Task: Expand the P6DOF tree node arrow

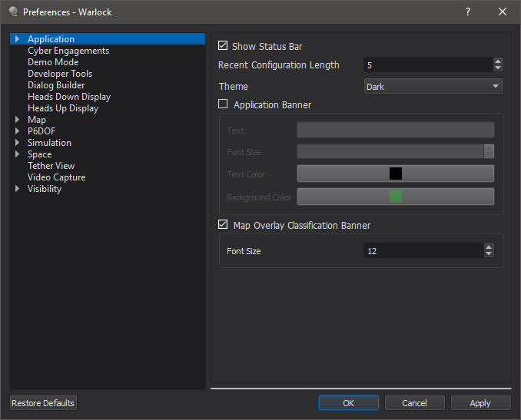Action: click(x=17, y=131)
